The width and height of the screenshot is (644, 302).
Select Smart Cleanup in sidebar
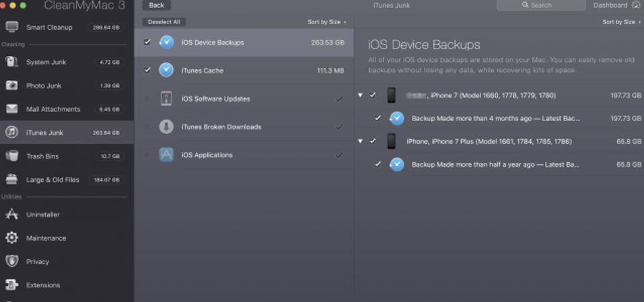pos(67,27)
